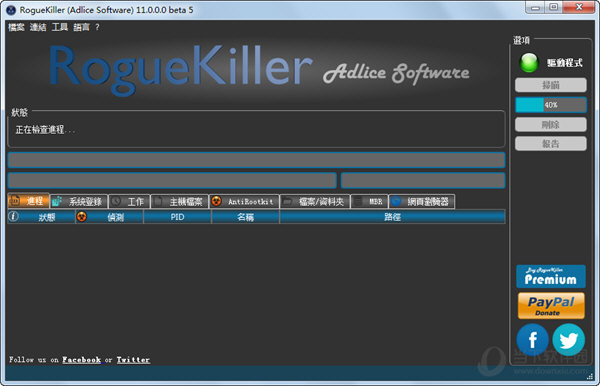Click the long grey progress bar below status
Screen dimensions: 600x386
point(256,160)
